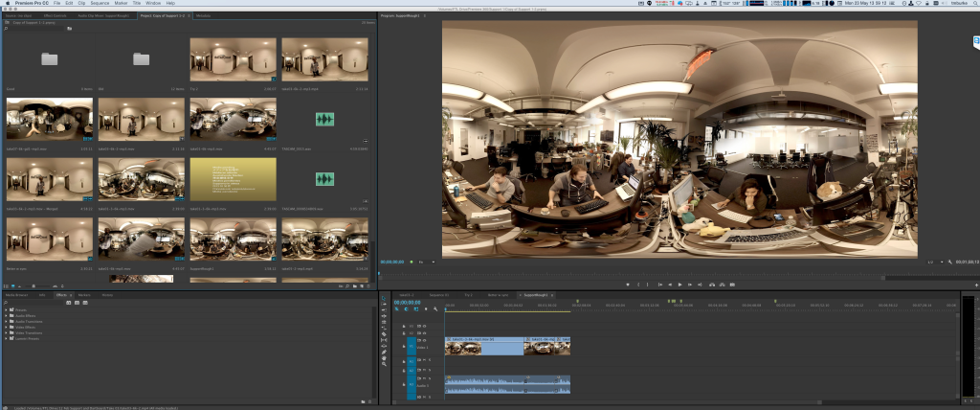Click YUV Effects filter icon
Image resolution: width=980 pixels, height=410 pixels.
(85, 303)
